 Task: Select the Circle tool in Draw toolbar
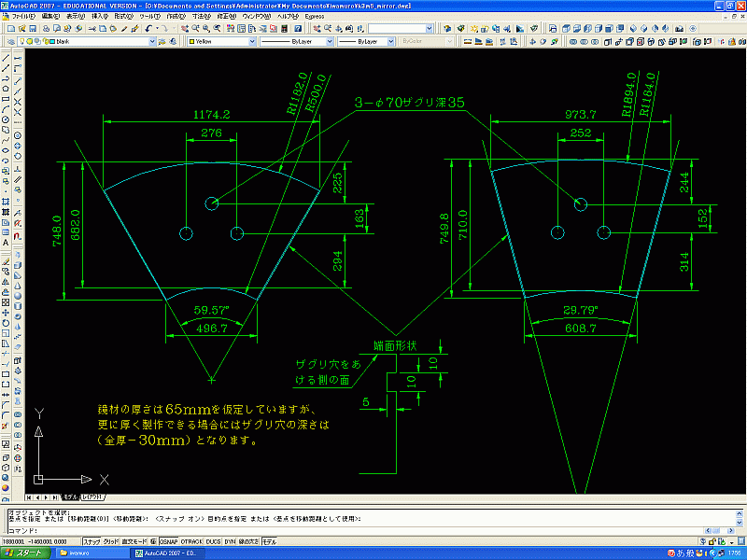tap(6, 119)
